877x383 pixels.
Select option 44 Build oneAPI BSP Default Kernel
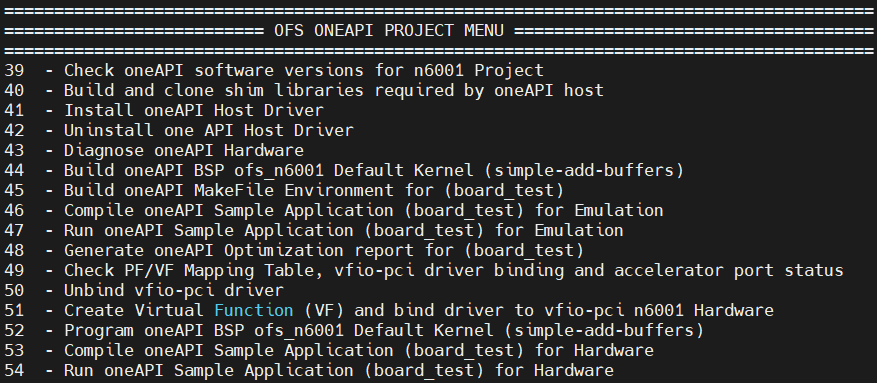[344, 171]
